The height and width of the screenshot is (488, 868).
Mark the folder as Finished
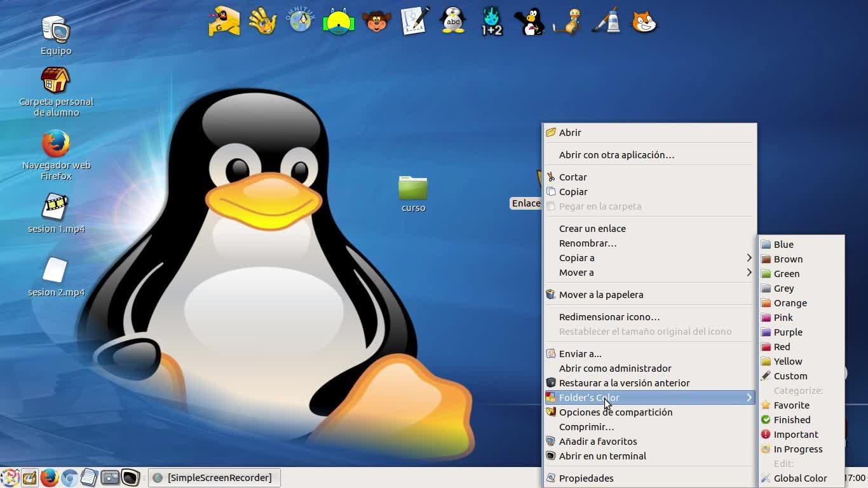coord(801,420)
